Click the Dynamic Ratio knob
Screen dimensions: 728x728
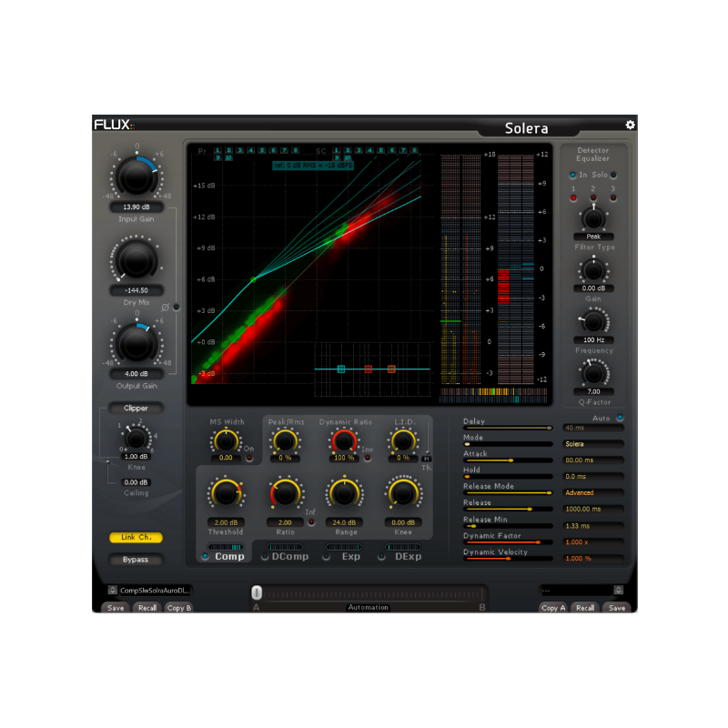tap(344, 441)
